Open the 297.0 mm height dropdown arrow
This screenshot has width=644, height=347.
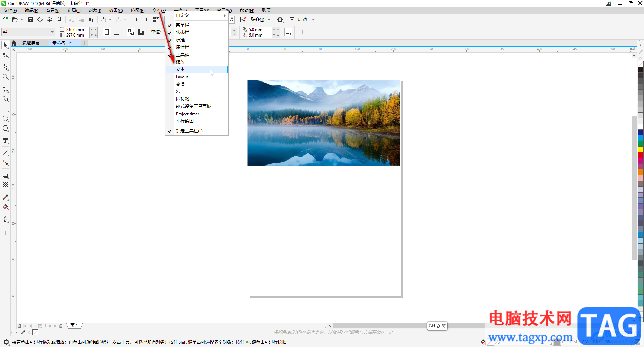pos(92,35)
